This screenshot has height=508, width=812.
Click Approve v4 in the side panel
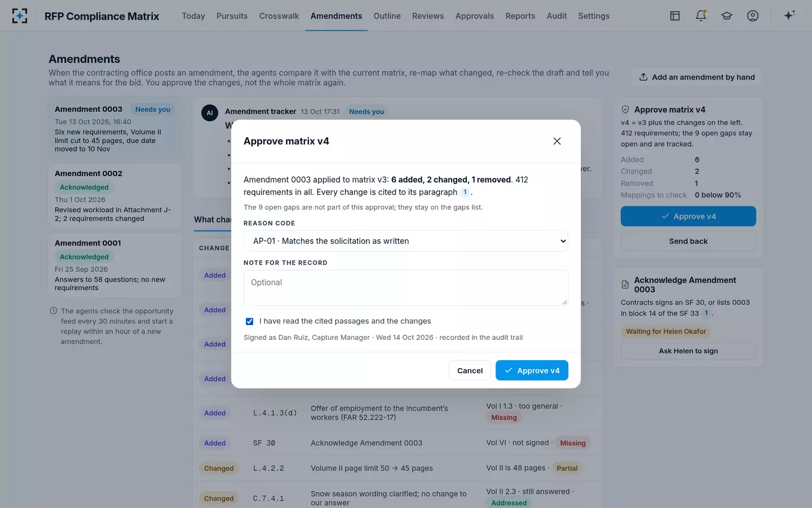pos(689,216)
